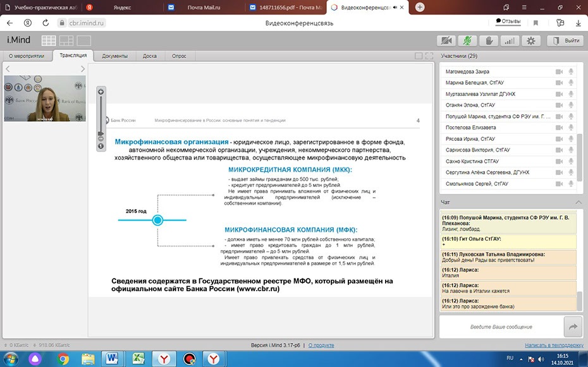Open connection quality signal bars indicator
Image resolution: width=588 pixels, height=367 pixels.
(x=510, y=40)
